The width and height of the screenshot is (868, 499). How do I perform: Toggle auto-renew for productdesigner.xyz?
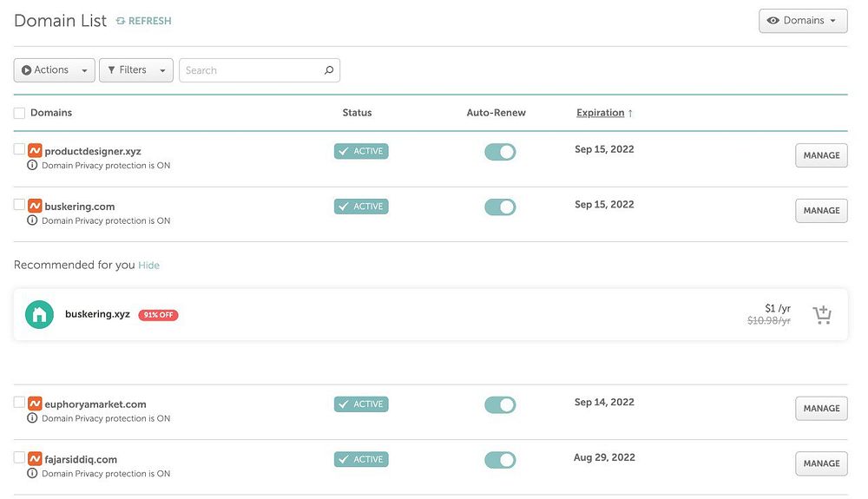coord(500,152)
